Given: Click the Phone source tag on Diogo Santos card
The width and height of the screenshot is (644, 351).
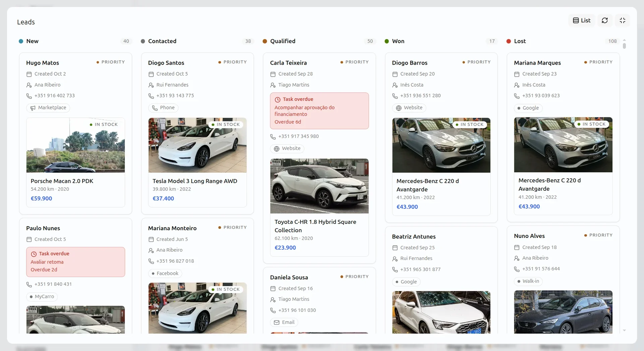Looking at the screenshot, I should (164, 108).
